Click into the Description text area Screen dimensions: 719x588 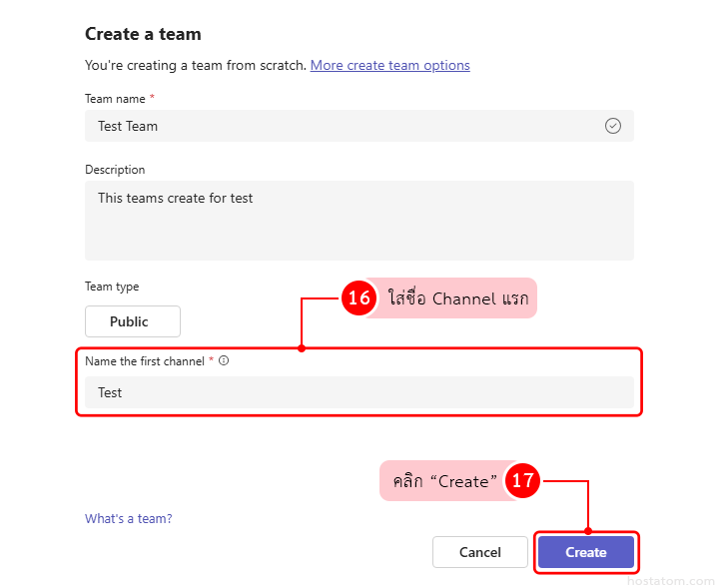coord(359,220)
